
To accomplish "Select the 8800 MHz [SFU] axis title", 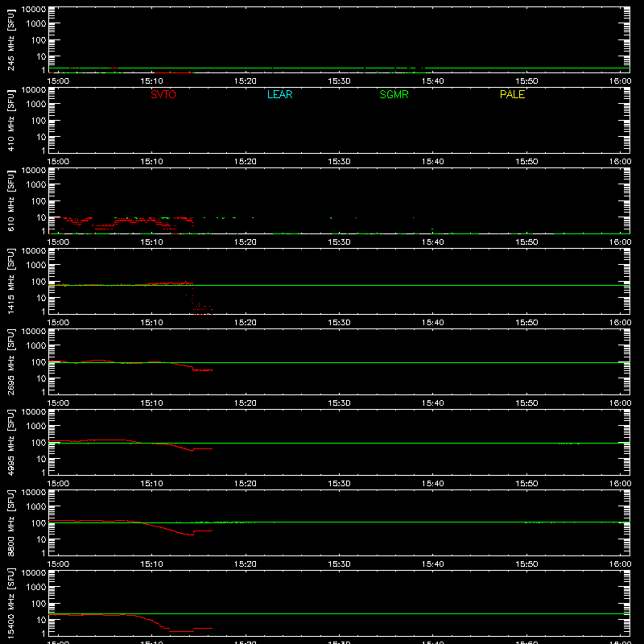I will 11,522.
